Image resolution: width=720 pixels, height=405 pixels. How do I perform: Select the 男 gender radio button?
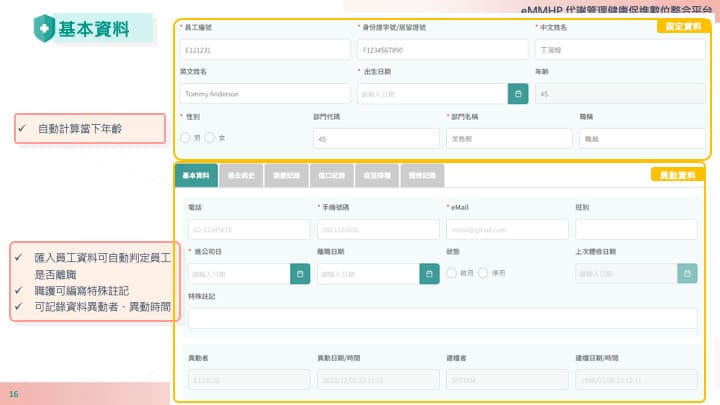point(185,138)
